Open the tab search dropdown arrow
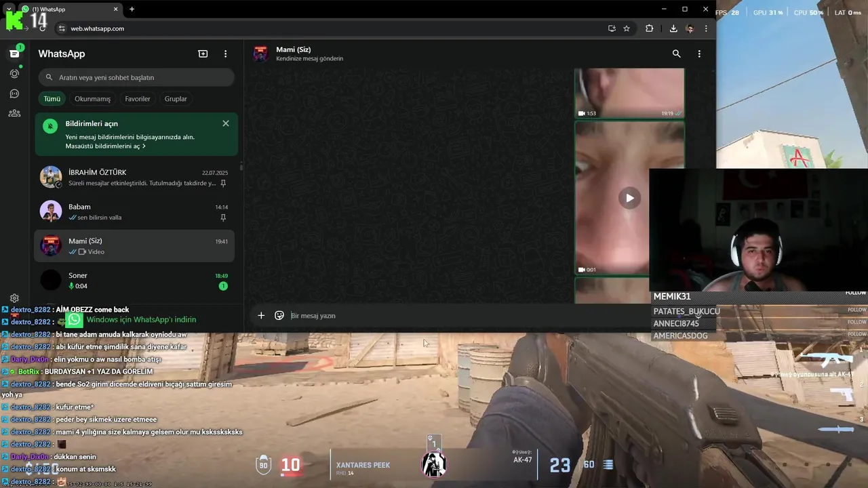Screen dimensions: 868x488 pyautogui.click(x=9, y=9)
